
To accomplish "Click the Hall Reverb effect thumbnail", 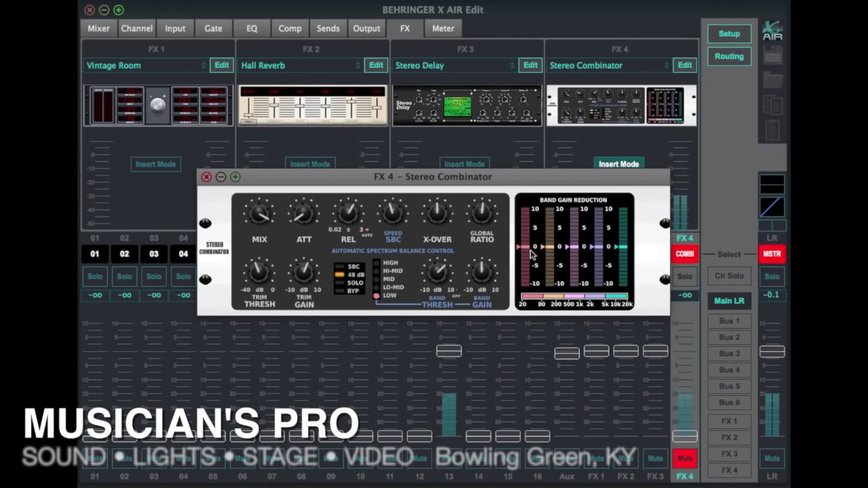I will [313, 105].
